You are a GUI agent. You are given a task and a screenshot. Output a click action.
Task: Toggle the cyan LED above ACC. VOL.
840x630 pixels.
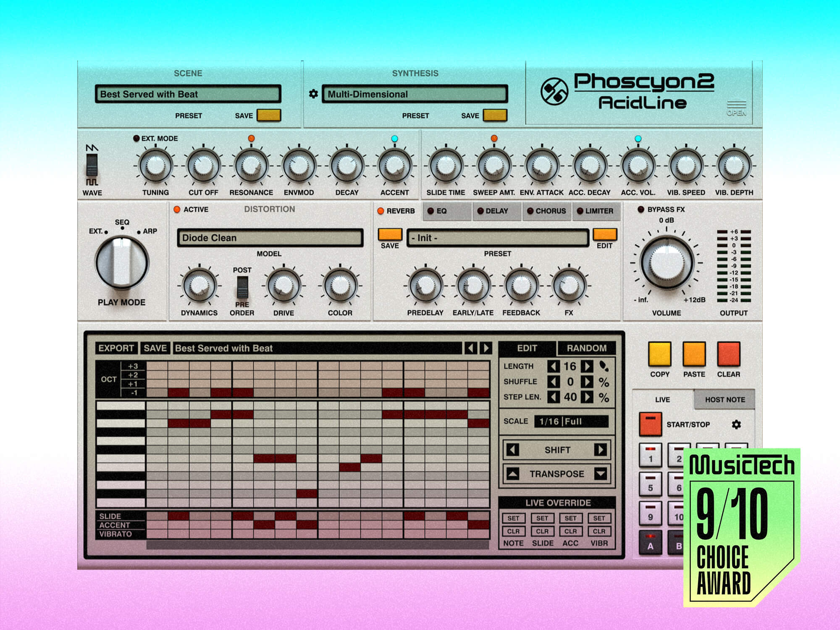pos(638,138)
